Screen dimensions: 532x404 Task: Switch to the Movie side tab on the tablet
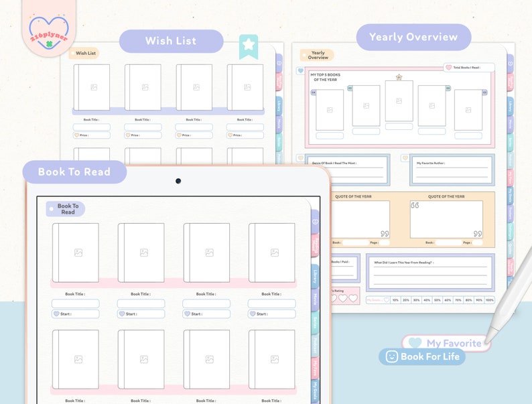[315, 299]
